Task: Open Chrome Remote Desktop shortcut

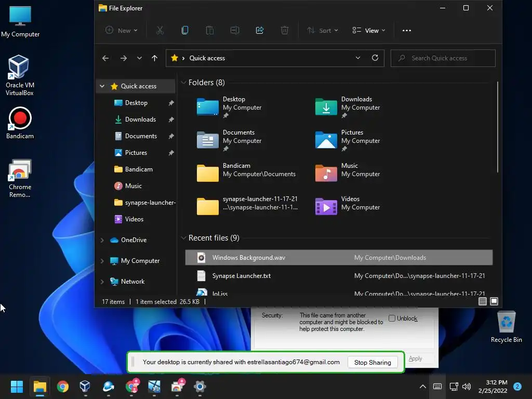Action: 20,179
